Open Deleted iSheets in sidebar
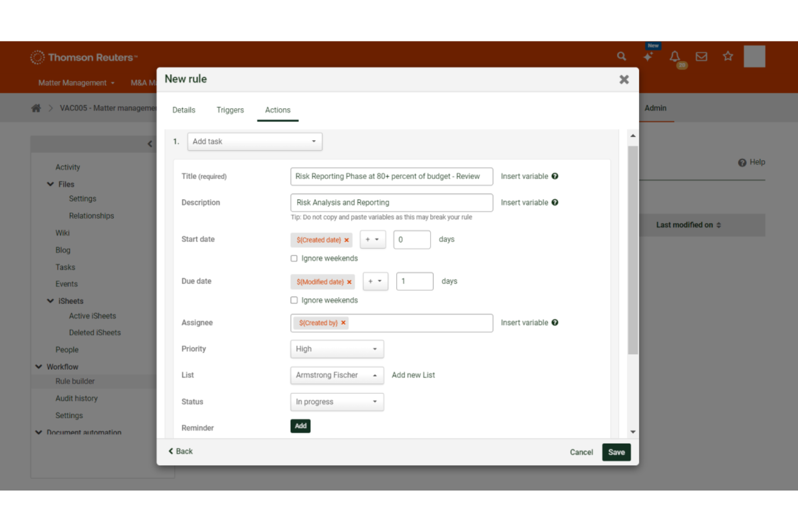This screenshot has width=798, height=532. click(x=94, y=333)
